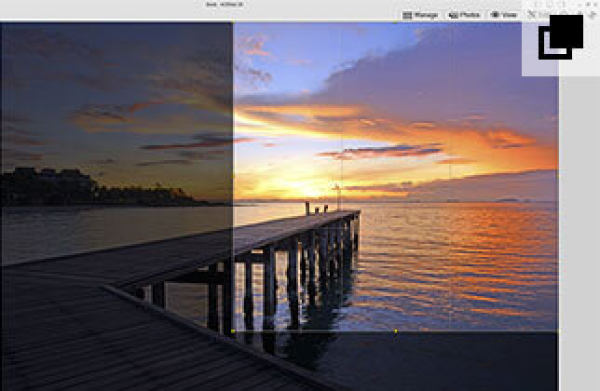Close the application window
The width and height of the screenshot is (600, 391).
point(590,4)
